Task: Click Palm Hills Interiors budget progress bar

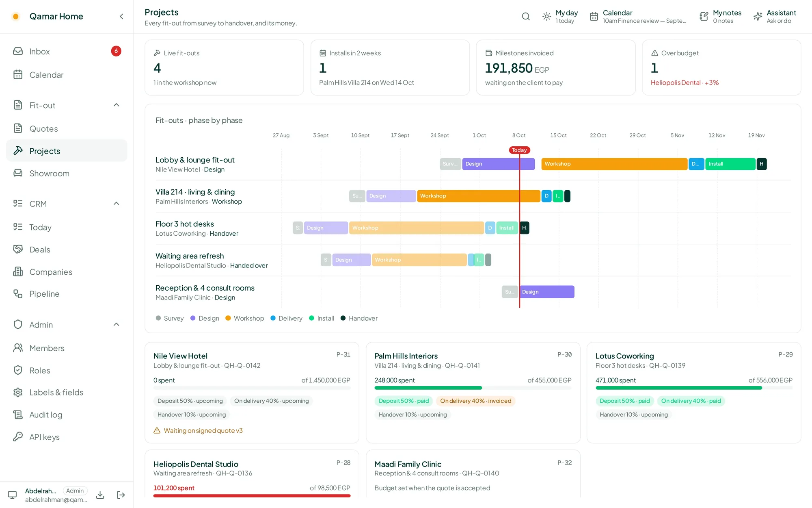Action: pos(473,388)
